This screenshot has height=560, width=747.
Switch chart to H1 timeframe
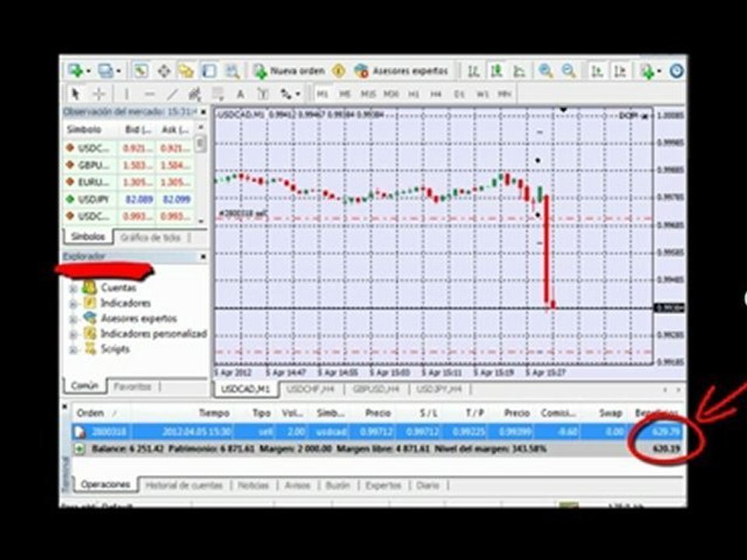point(413,94)
